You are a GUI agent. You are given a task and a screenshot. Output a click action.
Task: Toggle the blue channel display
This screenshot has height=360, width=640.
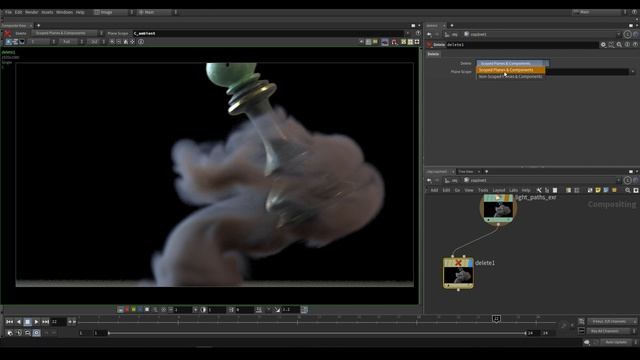[140, 310]
